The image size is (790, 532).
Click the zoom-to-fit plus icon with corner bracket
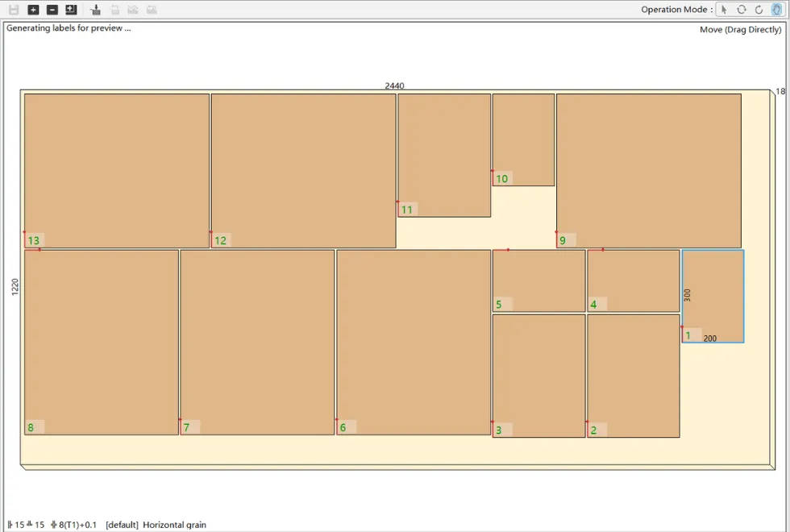tap(71, 10)
